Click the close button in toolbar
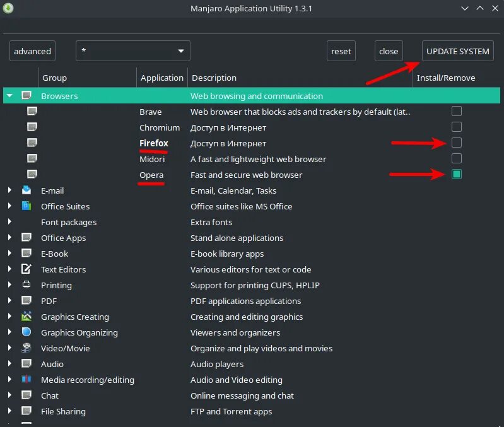Viewport: 504px width, 427px height. click(389, 51)
